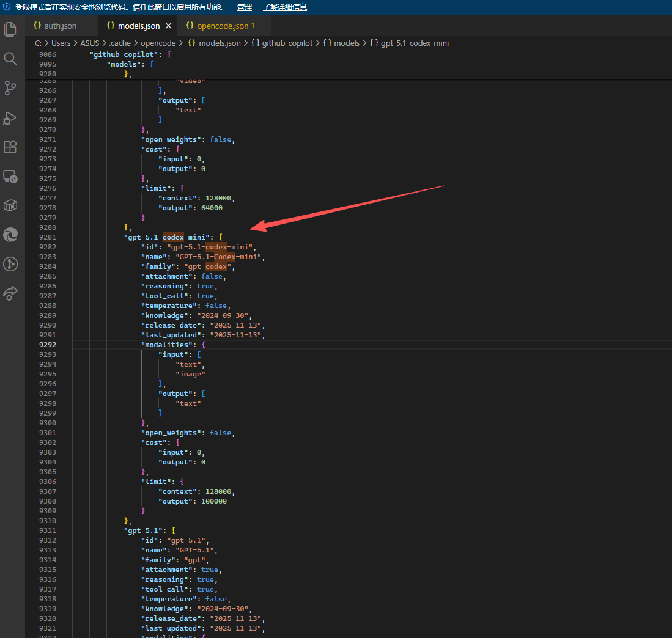The height and width of the screenshot is (638, 672).
Task: Click the 管理 link in banner
Action: (x=245, y=7)
